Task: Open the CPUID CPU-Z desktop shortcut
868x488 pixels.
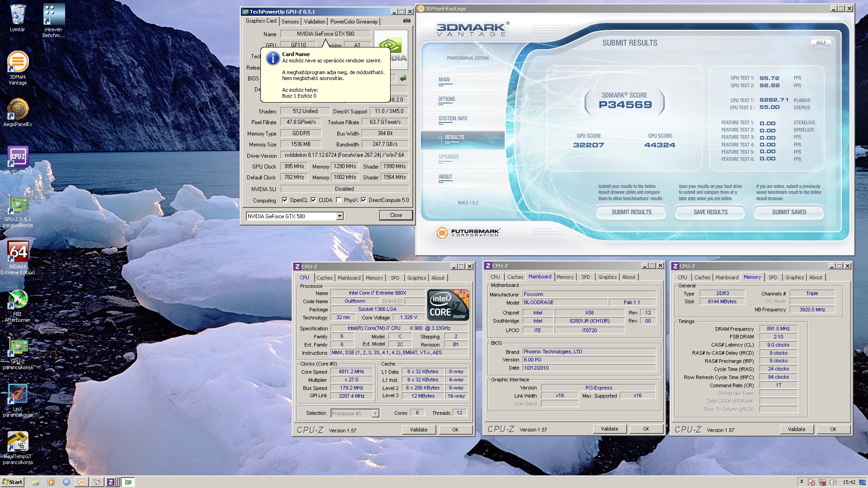Action: [x=18, y=160]
